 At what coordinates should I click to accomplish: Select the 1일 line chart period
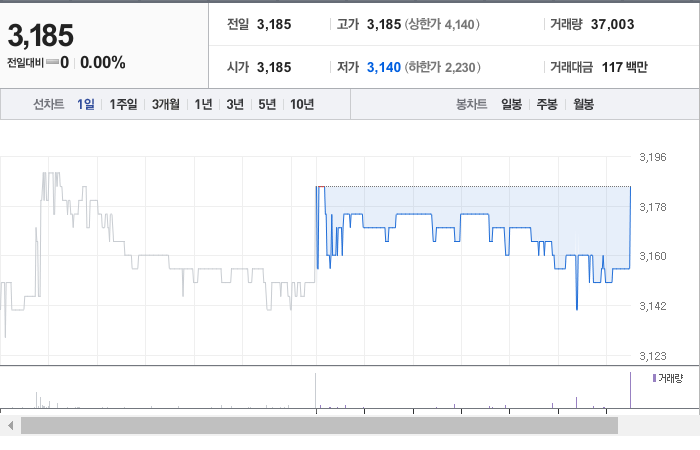(x=86, y=104)
